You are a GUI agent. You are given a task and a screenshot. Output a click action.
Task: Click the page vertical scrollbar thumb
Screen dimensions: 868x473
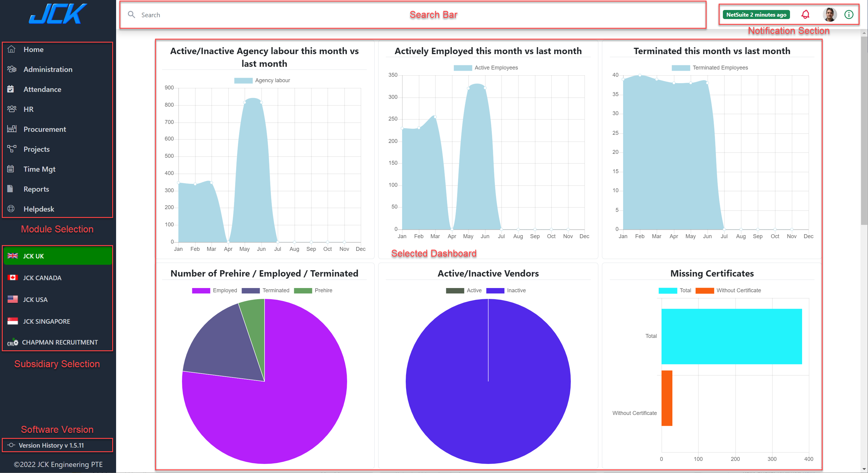864,130
